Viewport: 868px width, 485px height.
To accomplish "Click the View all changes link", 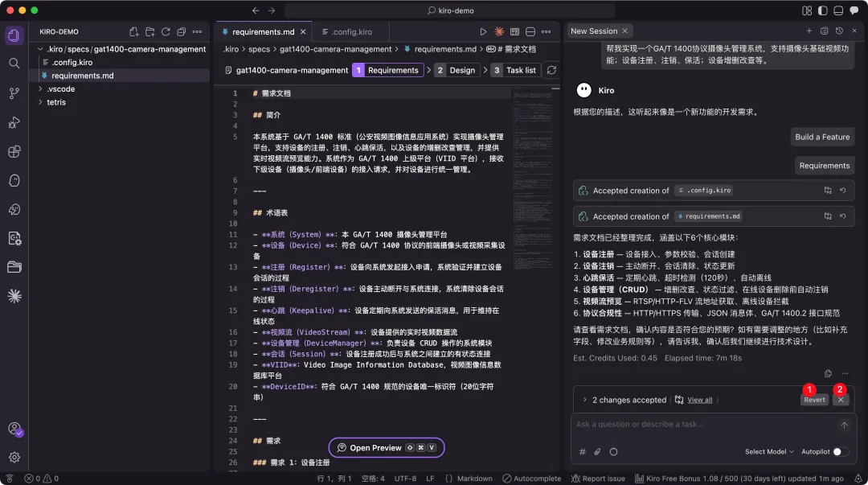I will tap(700, 400).
